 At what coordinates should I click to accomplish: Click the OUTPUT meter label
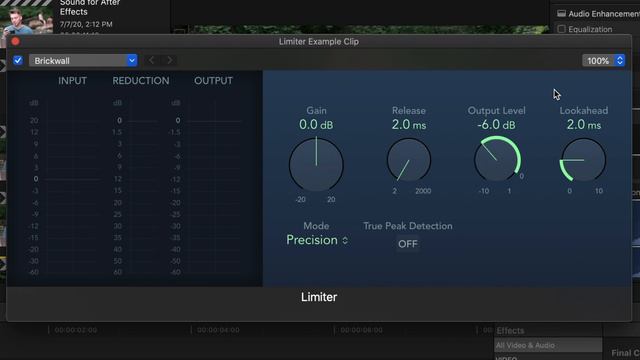[x=213, y=81]
